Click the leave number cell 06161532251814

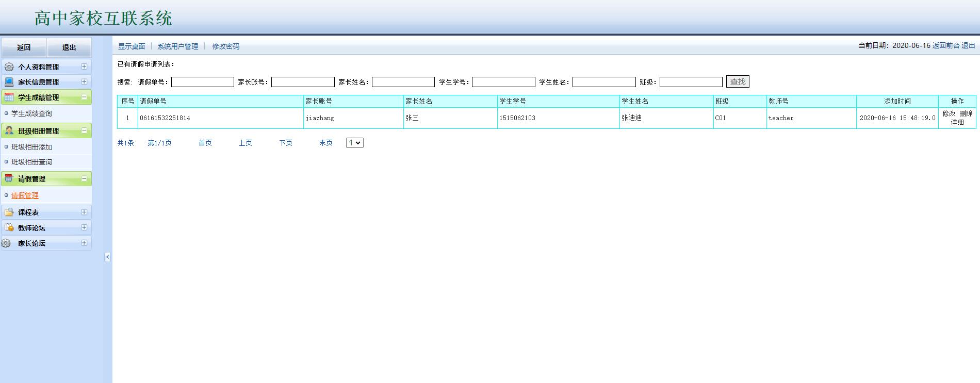(220, 118)
